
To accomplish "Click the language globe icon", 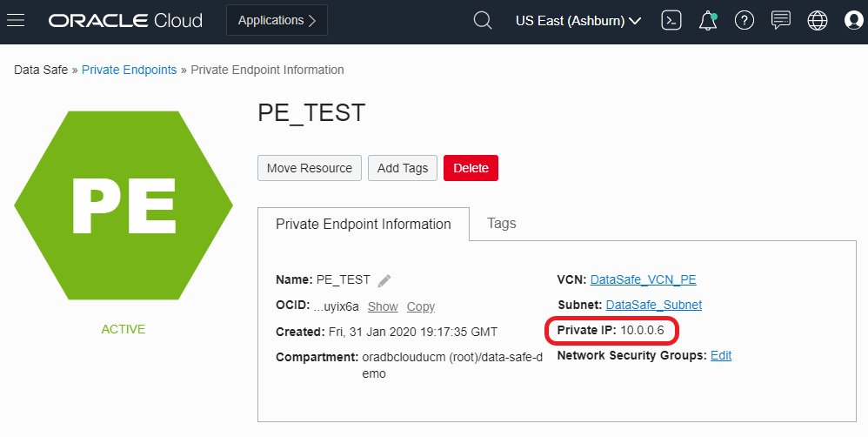I will pyautogui.click(x=818, y=20).
